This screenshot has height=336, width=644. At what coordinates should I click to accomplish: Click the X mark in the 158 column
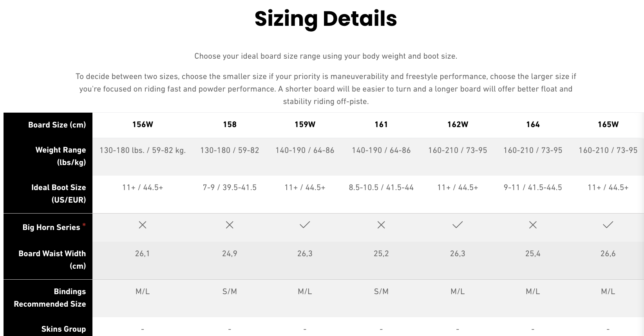click(x=230, y=225)
